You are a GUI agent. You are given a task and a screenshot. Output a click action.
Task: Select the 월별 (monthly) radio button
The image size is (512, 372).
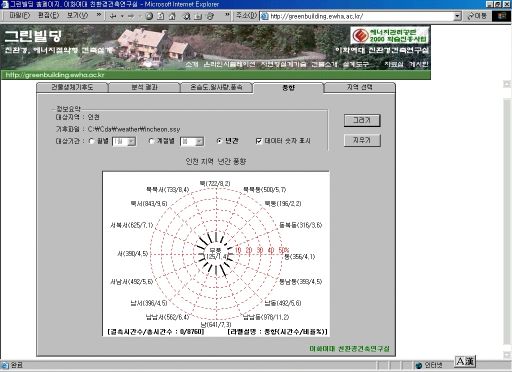pyautogui.click(x=92, y=141)
